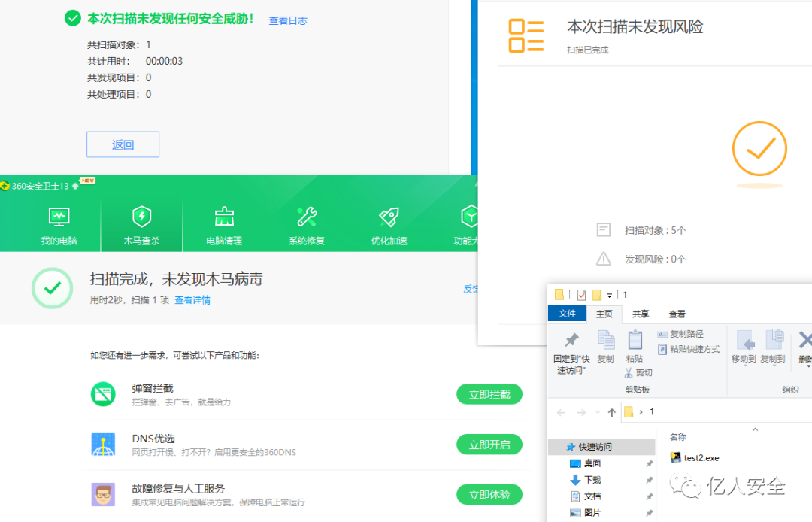Click the checkbox icon in Explorer quick access toolbar
This screenshot has width=812, height=522.
[582, 293]
